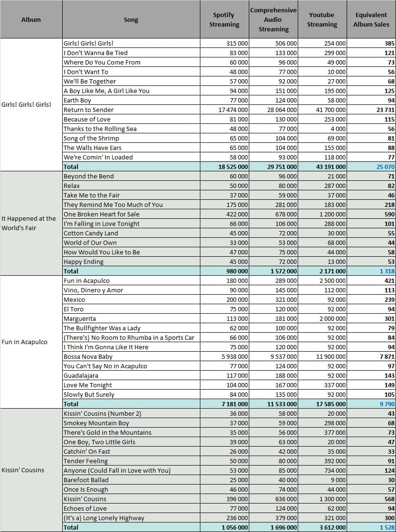Click Youtube value 41 700 000
This screenshot has height=532, width=396.
point(322,110)
